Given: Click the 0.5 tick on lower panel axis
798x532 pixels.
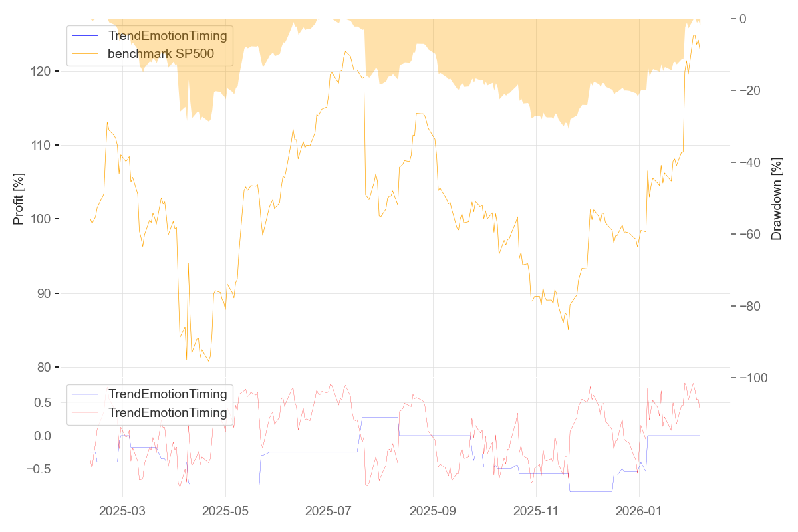Looking at the screenshot, I should pyautogui.click(x=43, y=402).
